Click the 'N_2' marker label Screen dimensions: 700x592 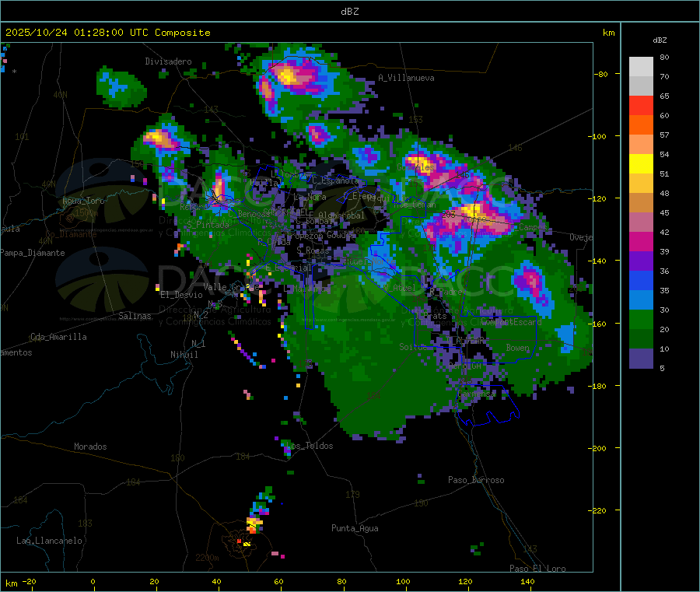(201, 314)
